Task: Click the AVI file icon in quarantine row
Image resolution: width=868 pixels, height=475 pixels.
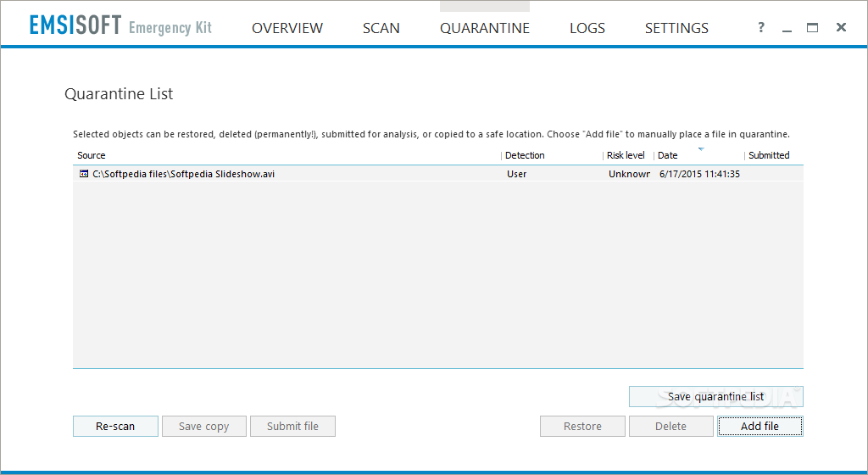Action: tap(84, 174)
